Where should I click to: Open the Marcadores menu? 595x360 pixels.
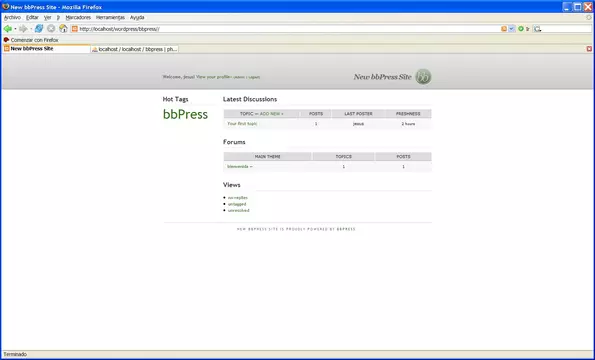[x=78, y=17]
